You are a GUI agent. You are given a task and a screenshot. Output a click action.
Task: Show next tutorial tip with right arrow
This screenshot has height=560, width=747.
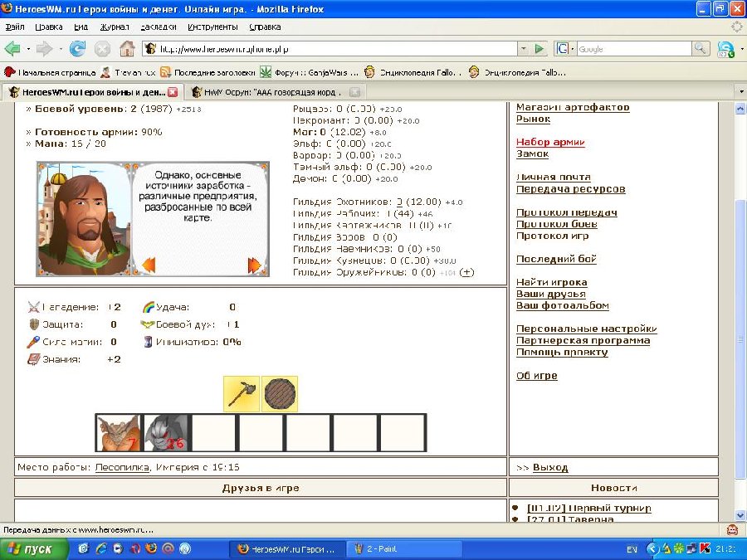[255, 265]
